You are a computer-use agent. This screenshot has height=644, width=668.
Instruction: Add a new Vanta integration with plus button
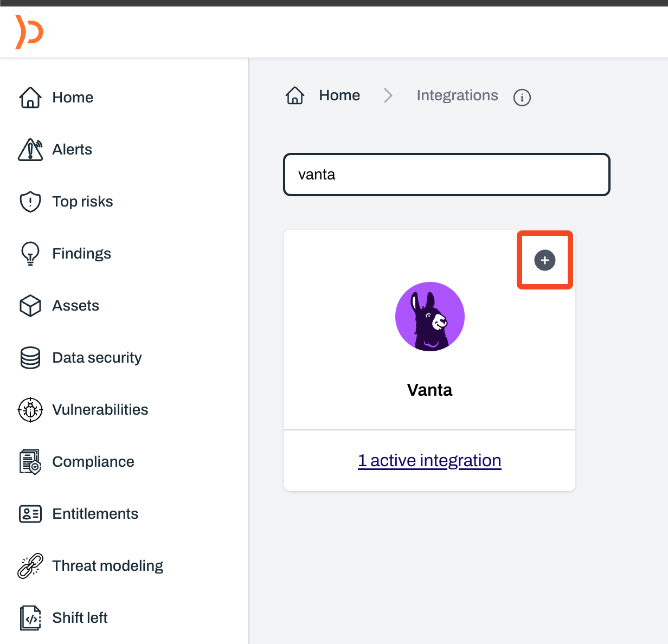545,260
